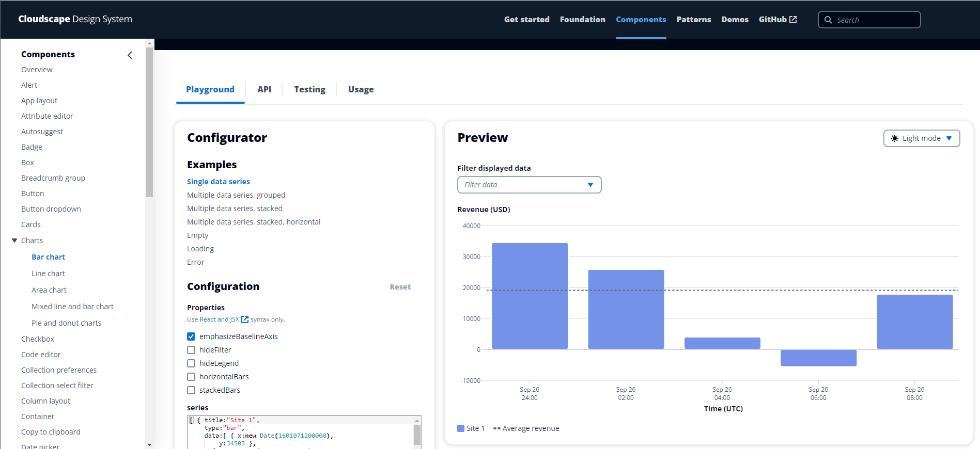Screen dimensions: 980x449
Task: Select Multiple data series, grouped example
Action: (236, 195)
